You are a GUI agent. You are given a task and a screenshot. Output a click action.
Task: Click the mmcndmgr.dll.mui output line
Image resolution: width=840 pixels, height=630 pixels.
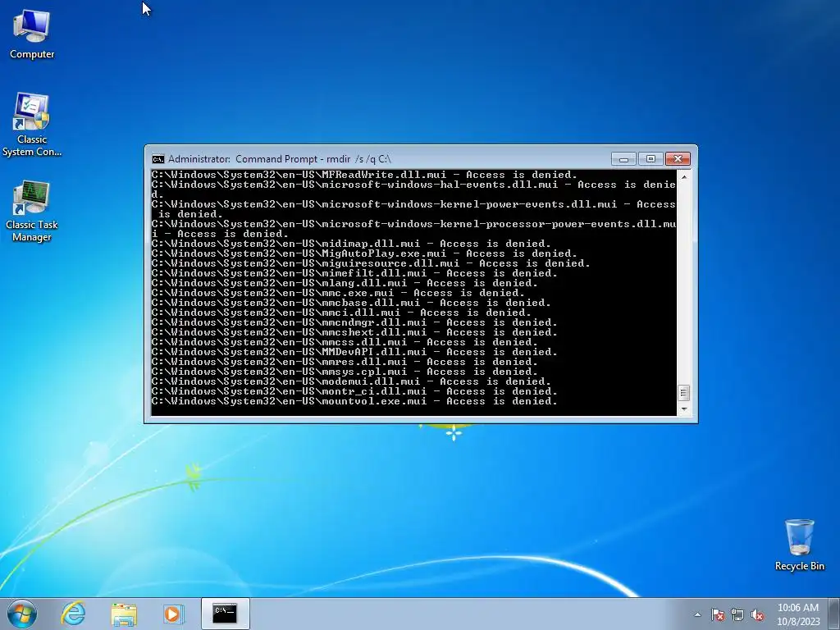point(354,322)
